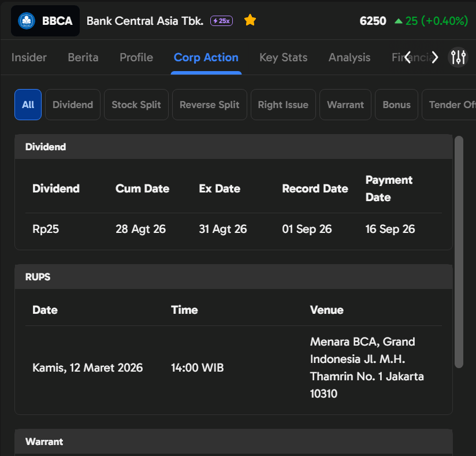
Task: Click the 6250 price value
Action: (373, 21)
